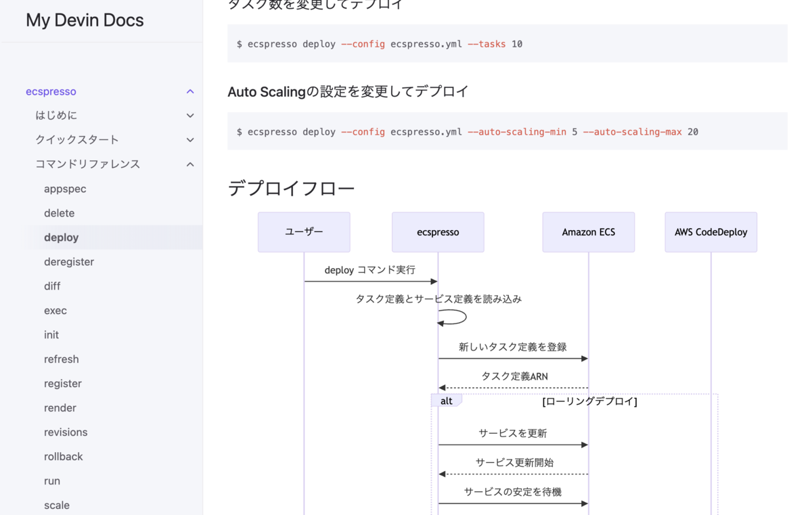The height and width of the screenshot is (515, 812).
Task: Click the [ローリングデプロイ] condition label
Action: (x=590, y=401)
